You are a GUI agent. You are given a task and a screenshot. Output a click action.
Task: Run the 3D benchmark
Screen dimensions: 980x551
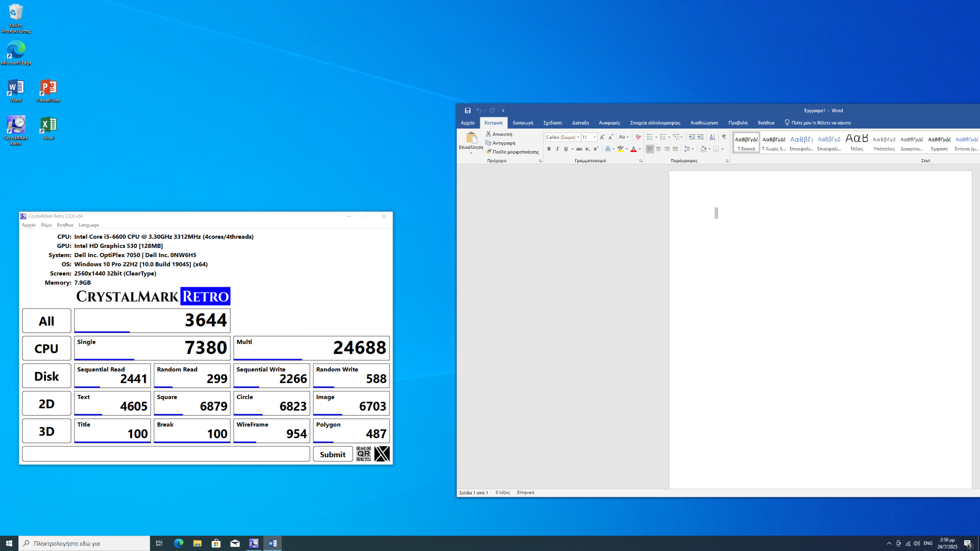pyautogui.click(x=46, y=431)
